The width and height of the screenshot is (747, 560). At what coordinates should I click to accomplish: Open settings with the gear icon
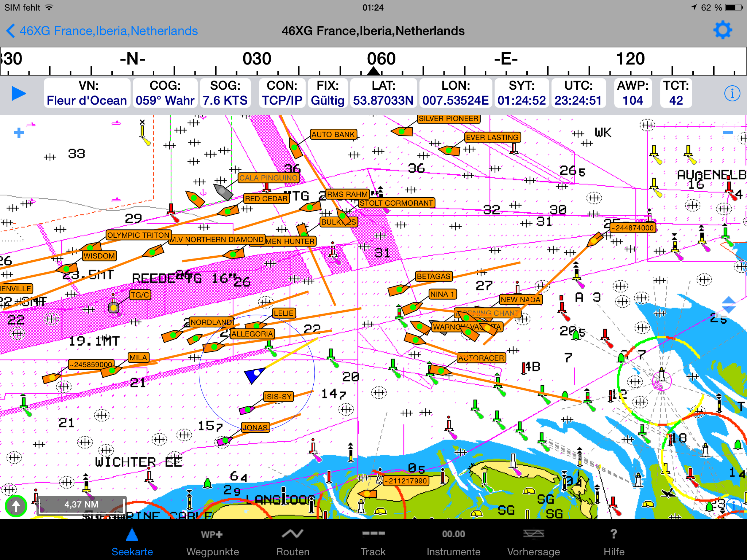pos(722,30)
